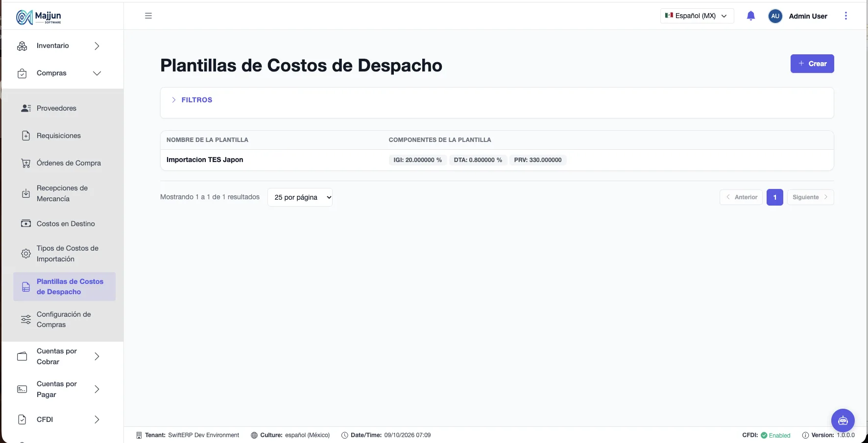868x443 pixels.
Task: Click the Date/Time clock icon
Action: click(345, 435)
